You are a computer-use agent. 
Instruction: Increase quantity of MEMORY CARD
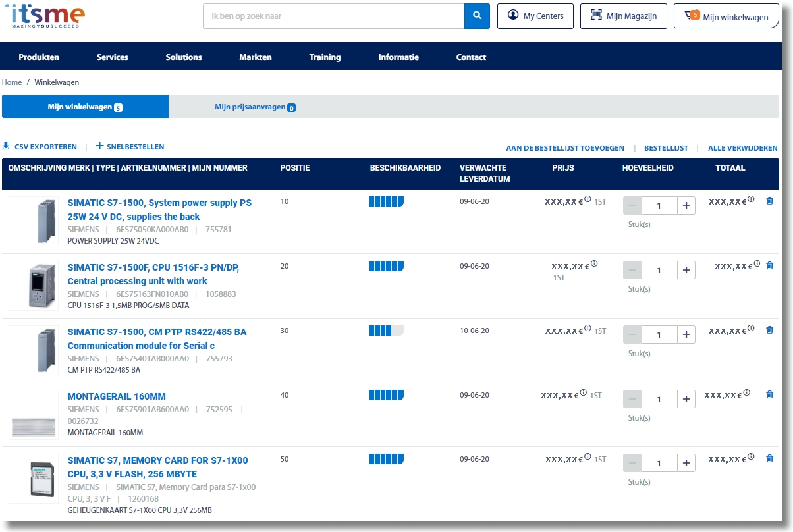tap(686, 463)
